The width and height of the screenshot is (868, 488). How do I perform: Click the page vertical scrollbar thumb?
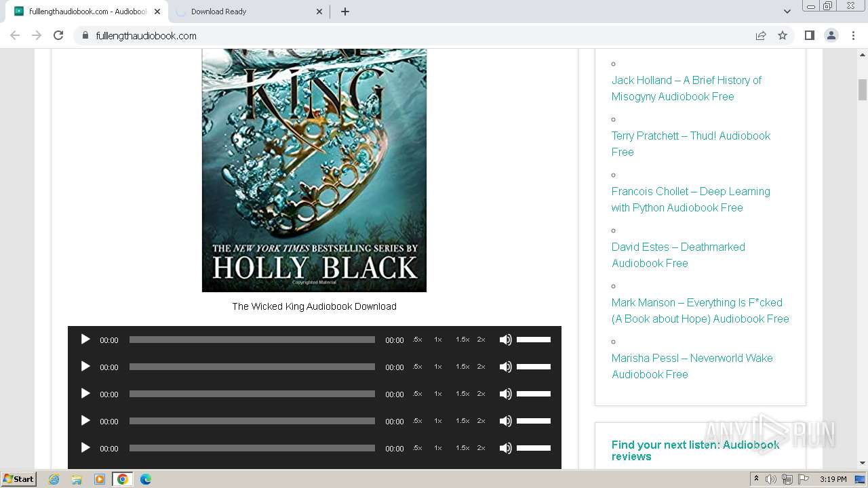[863, 89]
